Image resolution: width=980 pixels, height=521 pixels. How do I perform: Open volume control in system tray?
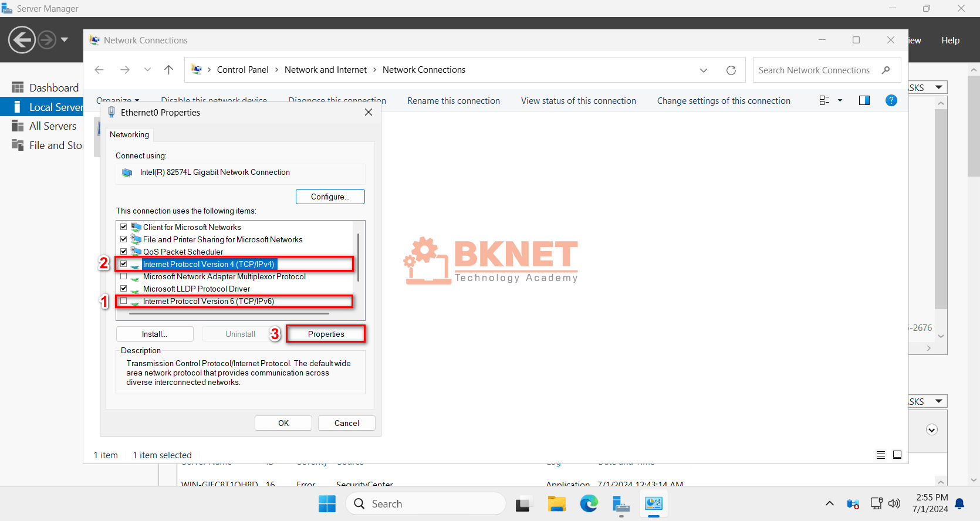pyautogui.click(x=894, y=503)
